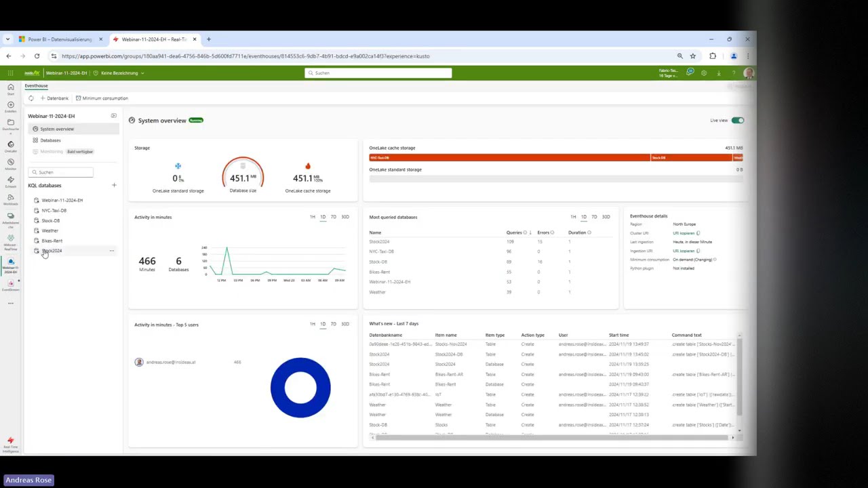Collapse the Webinar-11-2024-EH explorer pane

(113, 116)
